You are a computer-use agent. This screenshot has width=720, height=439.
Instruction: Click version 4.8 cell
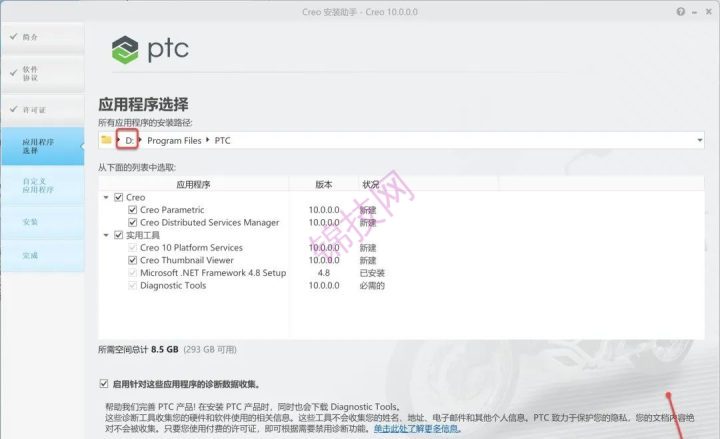click(324, 273)
